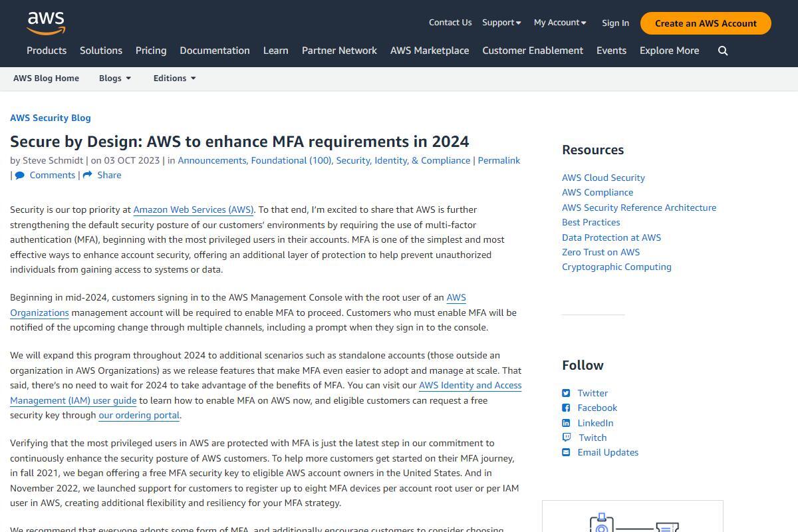Click the AWS logo

click(x=46, y=23)
